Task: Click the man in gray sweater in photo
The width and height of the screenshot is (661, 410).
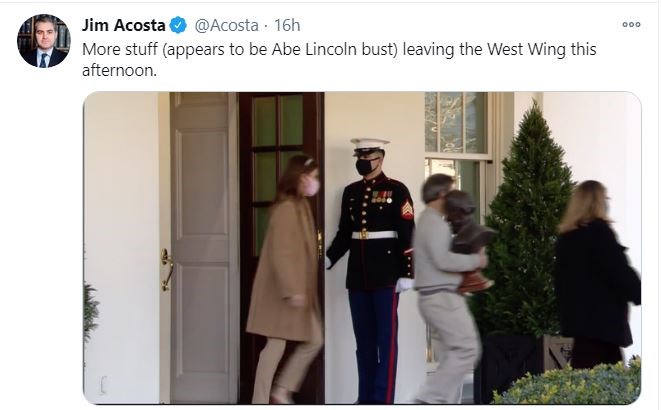Action: [x=445, y=289]
